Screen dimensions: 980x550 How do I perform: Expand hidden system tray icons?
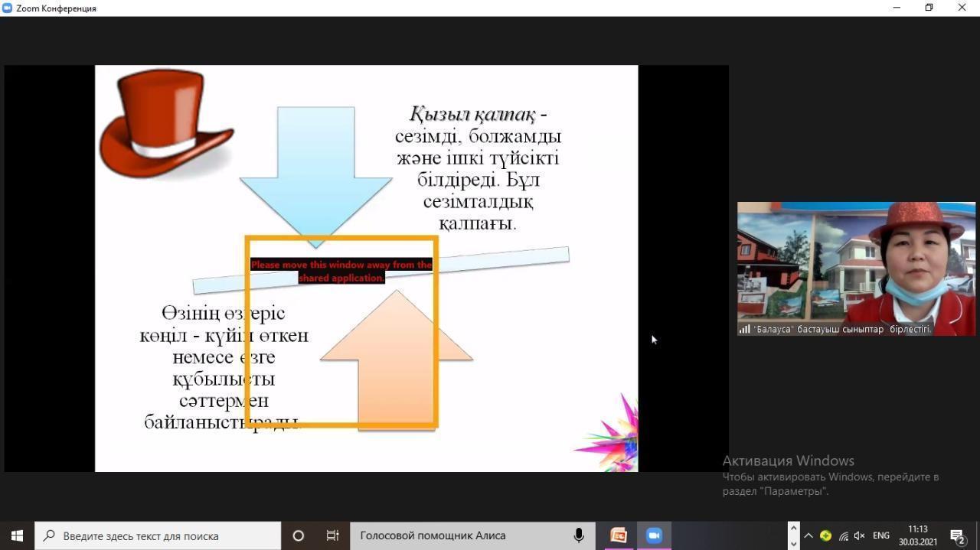808,535
